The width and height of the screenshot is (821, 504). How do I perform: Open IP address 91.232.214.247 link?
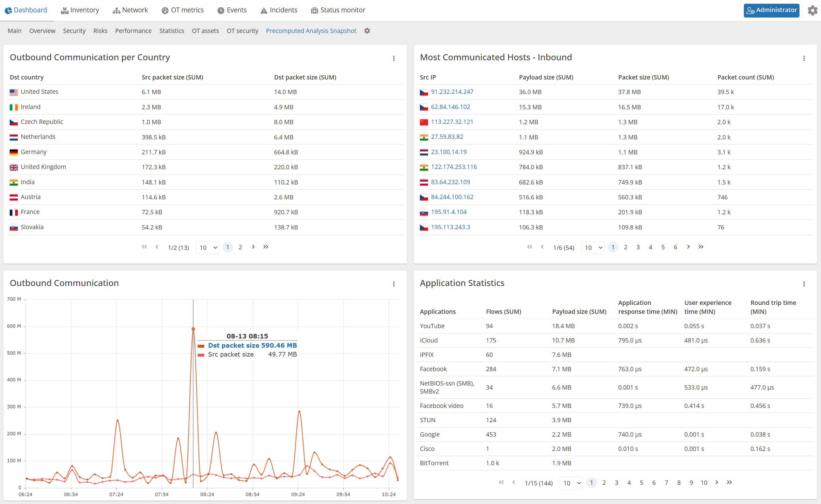[452, 92]
